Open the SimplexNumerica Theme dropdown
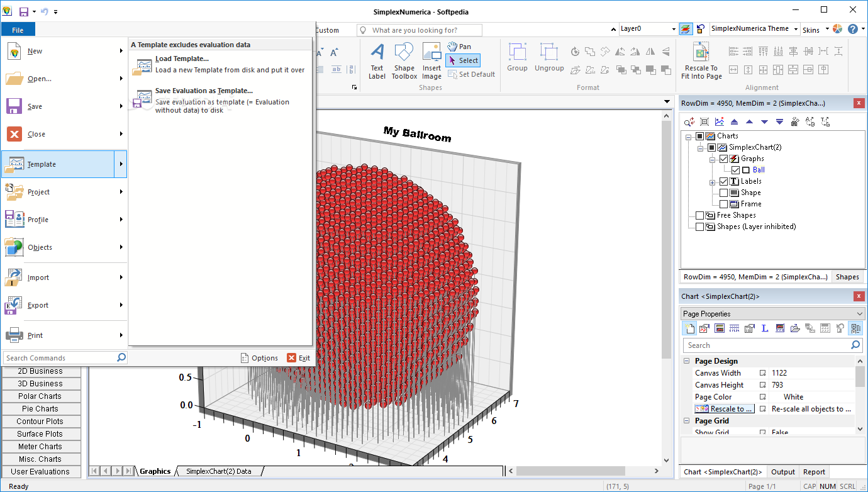 796,29
